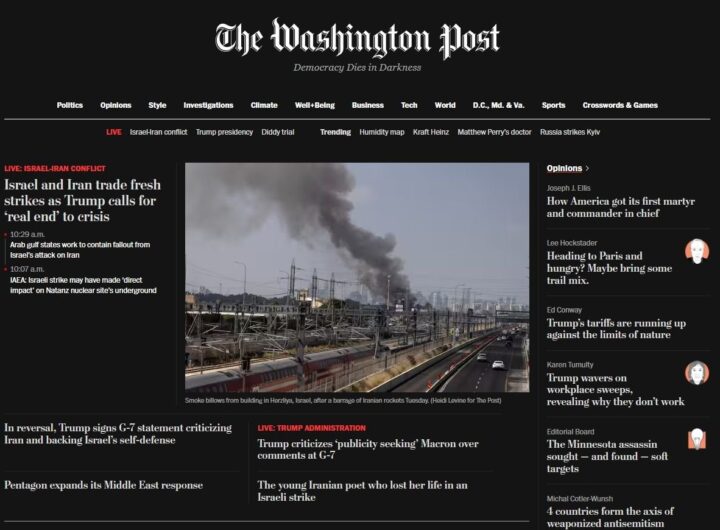Click Lee Hockstader's author avatar
This screenshot has width=720, height=530.
697,251
